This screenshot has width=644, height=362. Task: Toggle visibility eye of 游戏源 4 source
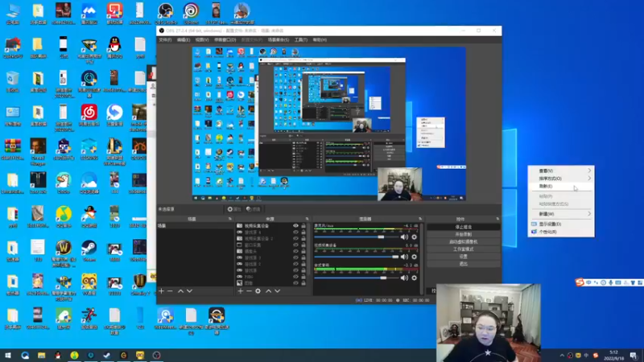tap(295, 232)
